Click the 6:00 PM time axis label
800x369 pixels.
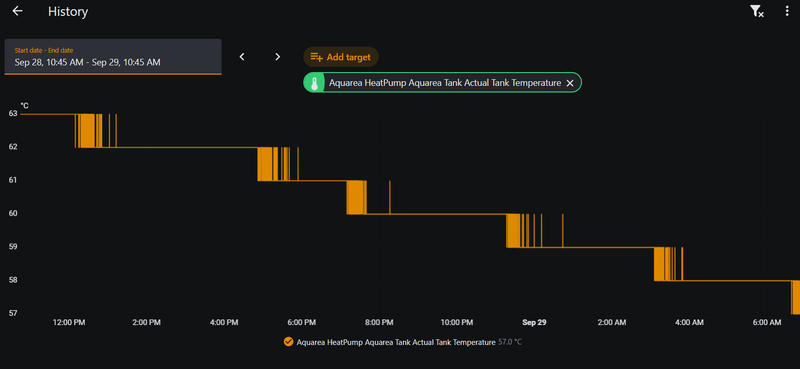click(302, 323)
